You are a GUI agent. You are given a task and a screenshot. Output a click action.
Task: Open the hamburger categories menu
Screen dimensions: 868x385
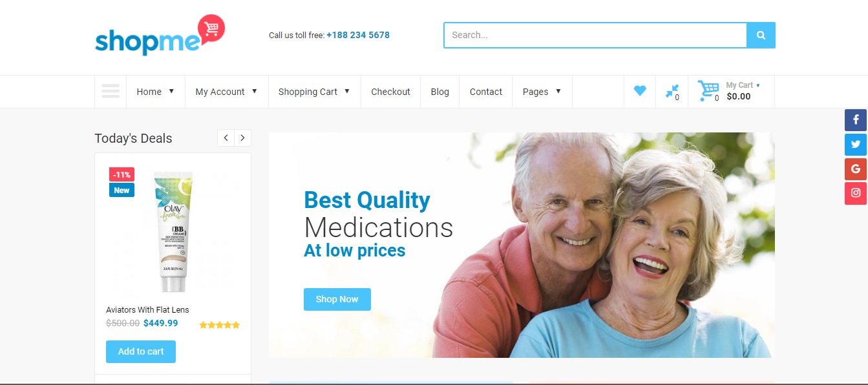(111, 91)
